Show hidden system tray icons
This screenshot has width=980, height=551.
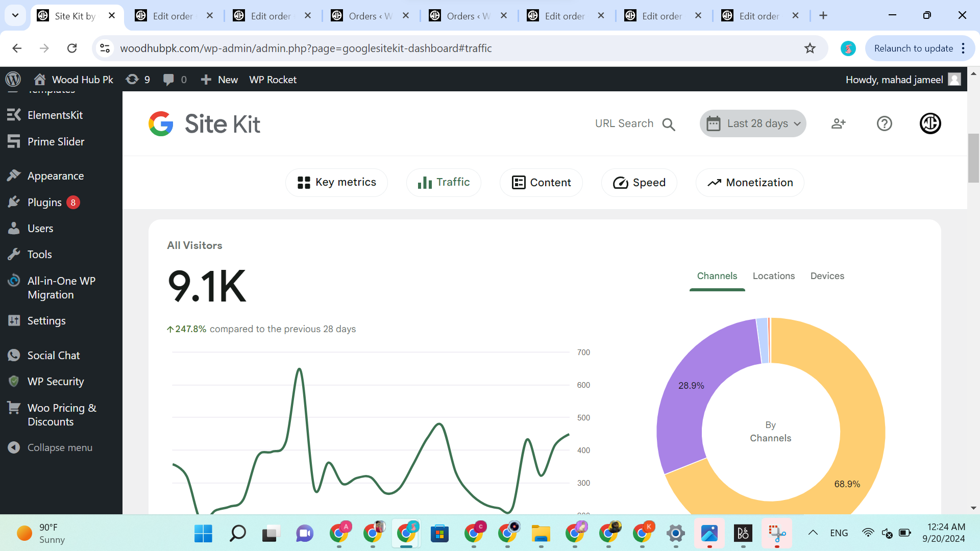(x=813, y=533)
